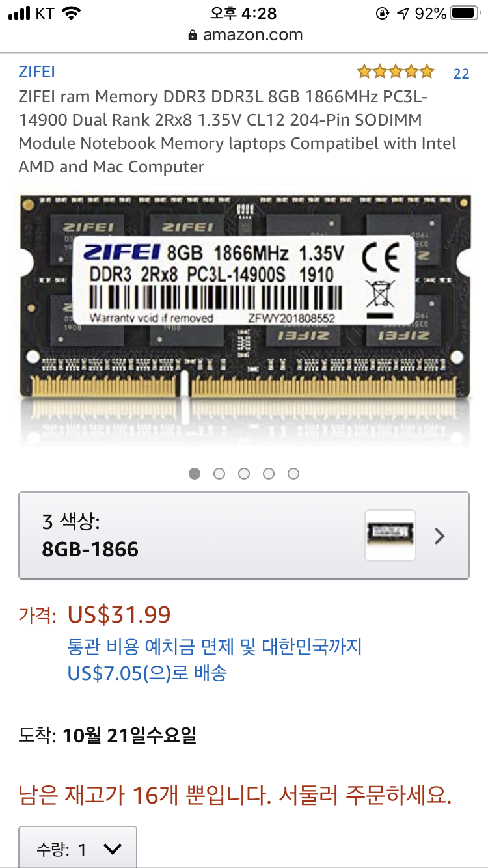This screenshot has height=868, width=488.
Task: Select the first image carousel dot
Action: point(195,474)
